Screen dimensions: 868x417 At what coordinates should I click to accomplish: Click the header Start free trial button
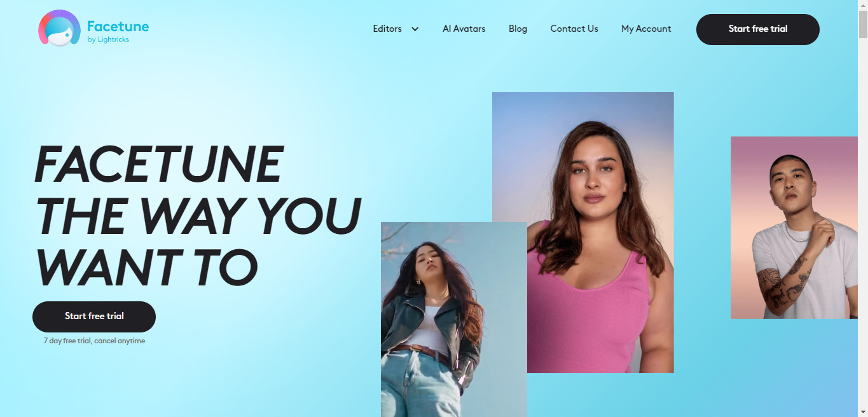(758, 29)
